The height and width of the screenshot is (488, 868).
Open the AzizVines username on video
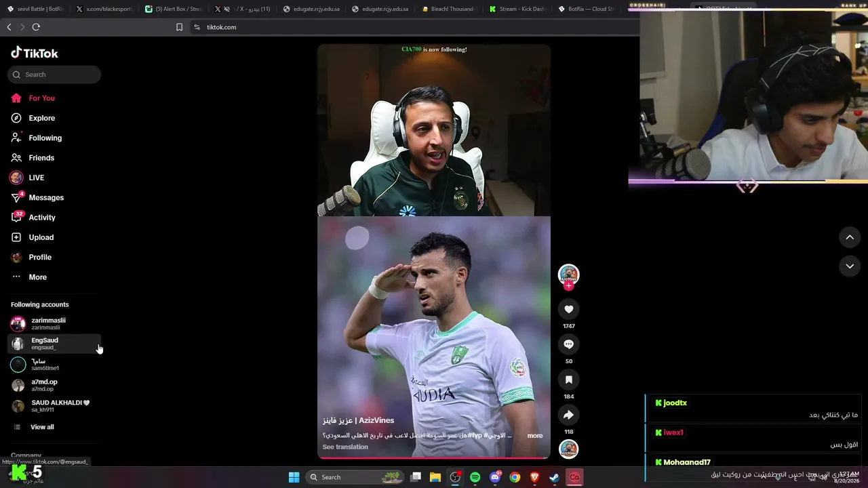[358, 420]
